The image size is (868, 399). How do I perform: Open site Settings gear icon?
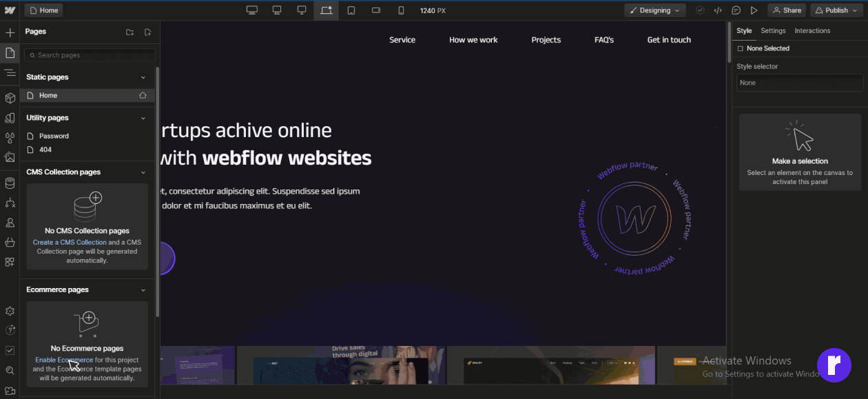coord(10,311)
